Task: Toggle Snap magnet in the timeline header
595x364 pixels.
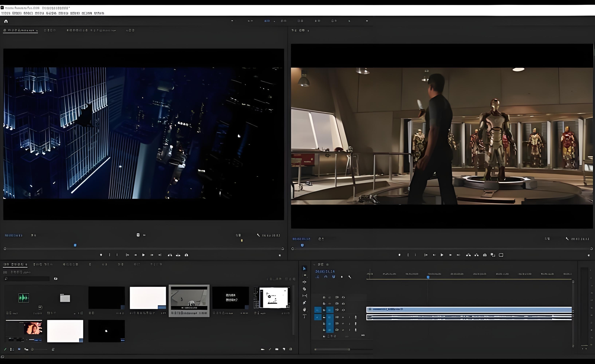Action: (x=326, y=277)
